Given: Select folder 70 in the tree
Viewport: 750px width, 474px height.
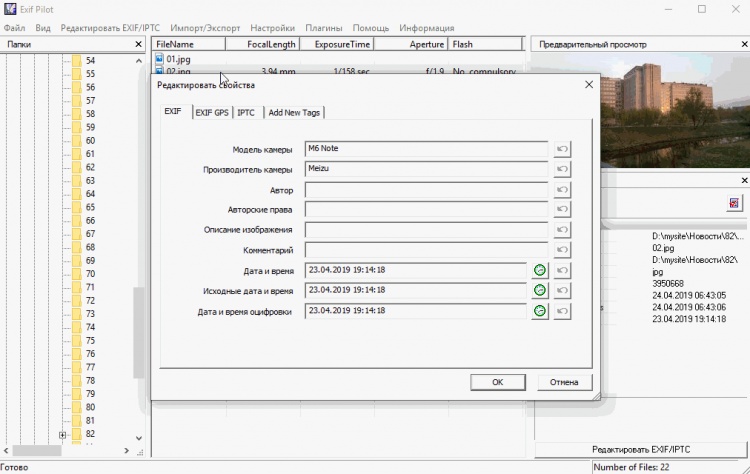Looking at the screenshot, I should click(x=90, y=274).
